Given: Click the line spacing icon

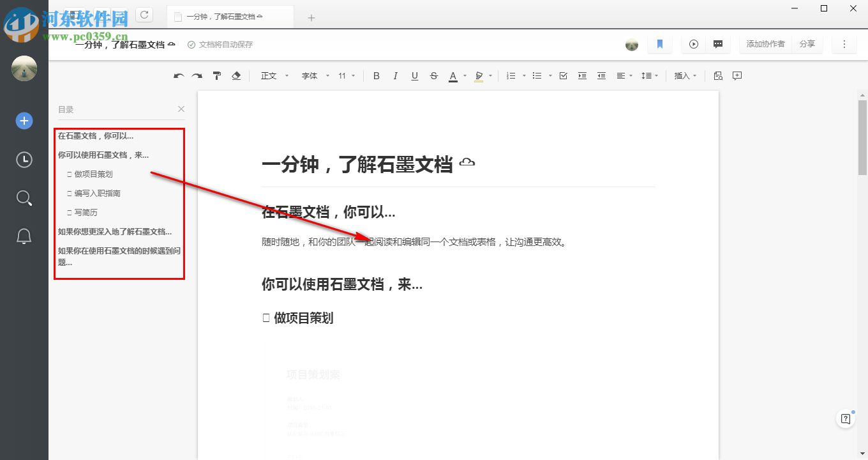Looking at the screenshot, I should pyautogui.click(x=647, y=76).
